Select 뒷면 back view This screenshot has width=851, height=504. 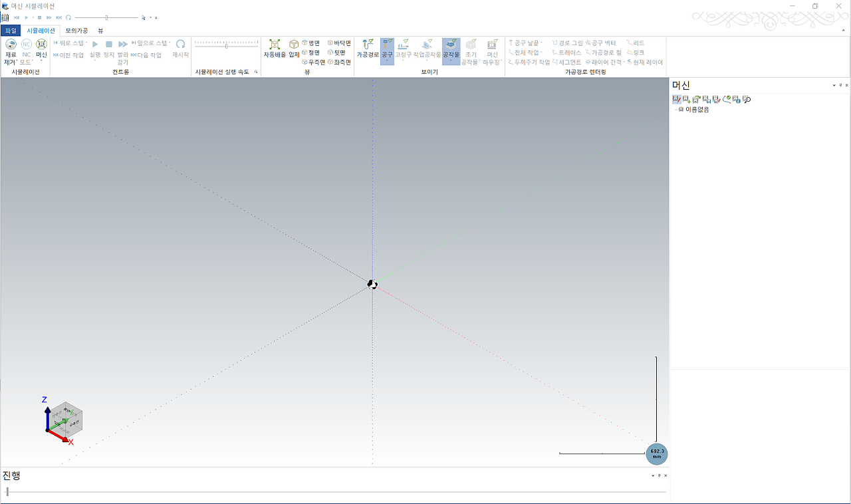tap(336, 53)
